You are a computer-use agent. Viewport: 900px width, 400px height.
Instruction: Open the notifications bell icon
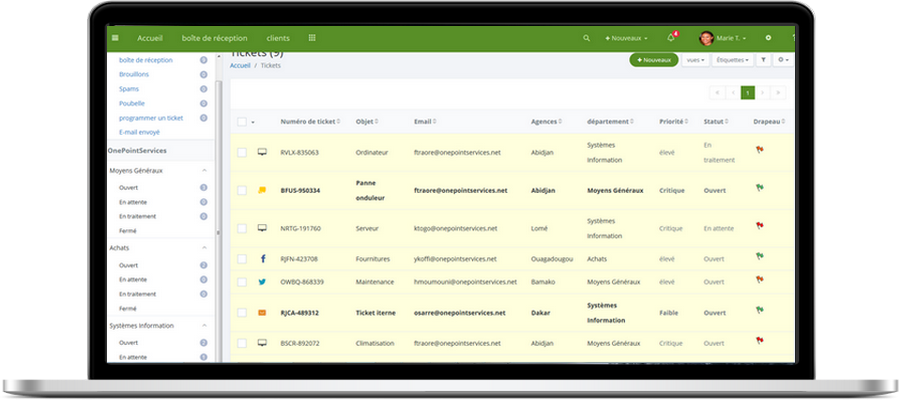671,38
